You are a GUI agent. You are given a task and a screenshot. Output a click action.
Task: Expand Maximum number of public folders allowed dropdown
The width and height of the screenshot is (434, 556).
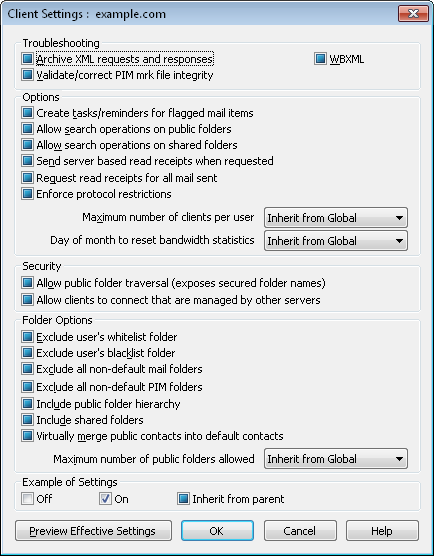click(x=336, y=459)
